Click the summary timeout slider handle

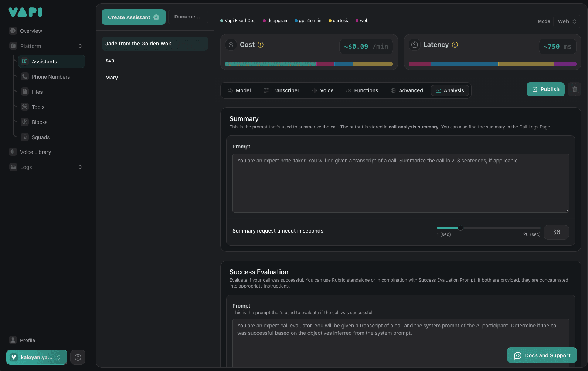(x=460, y=228)
